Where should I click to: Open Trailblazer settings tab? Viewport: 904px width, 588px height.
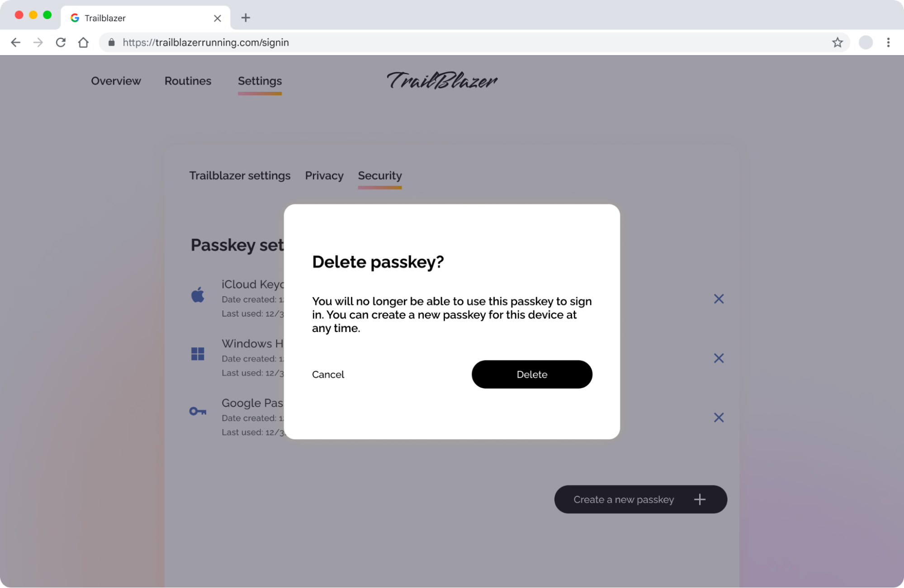[239, 175]
